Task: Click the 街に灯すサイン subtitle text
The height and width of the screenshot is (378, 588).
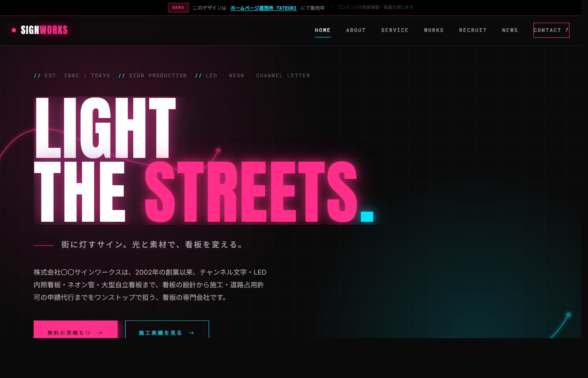Action: (153, 244)
